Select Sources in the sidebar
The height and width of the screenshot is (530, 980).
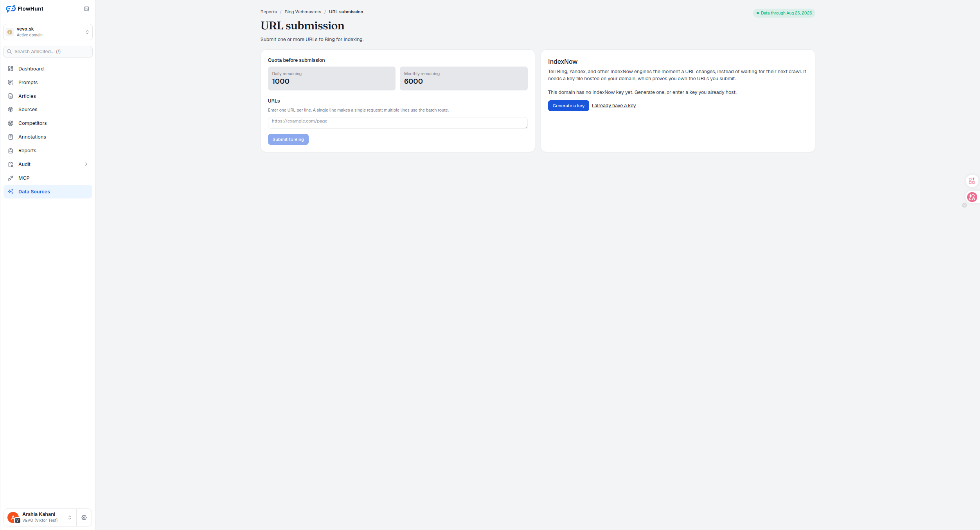tap(48, 110)
